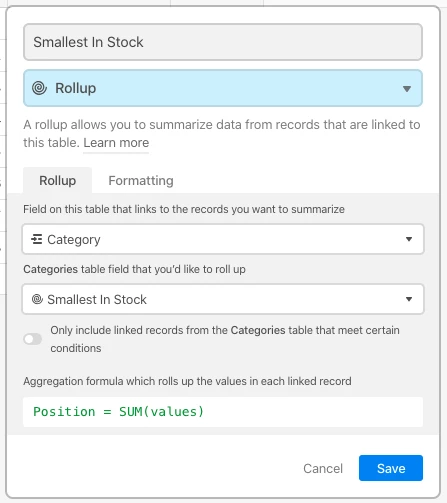Click the field name input box
This screenshot has height=503, width=447.
click(x=223, y=42)
